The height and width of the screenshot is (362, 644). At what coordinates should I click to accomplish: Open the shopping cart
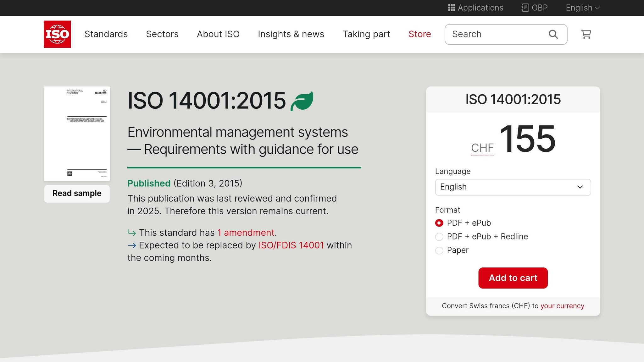[x=586, y=34]
